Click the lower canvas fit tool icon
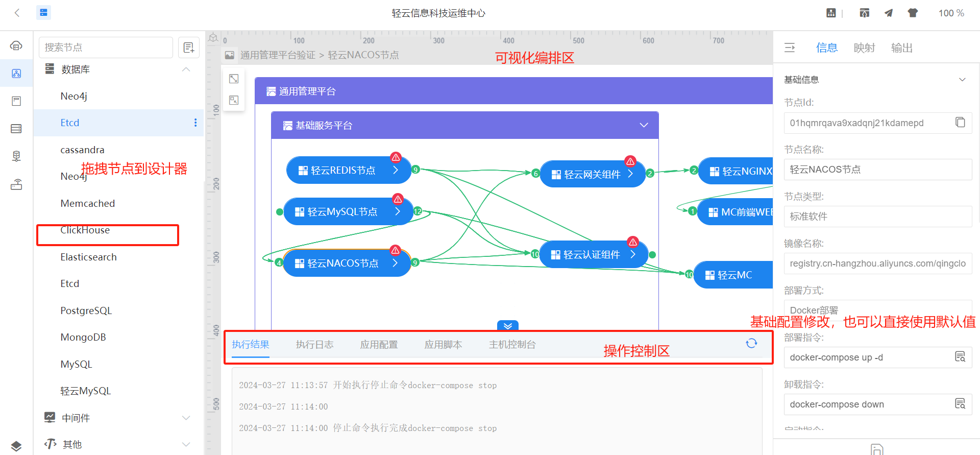 [234, 100]
